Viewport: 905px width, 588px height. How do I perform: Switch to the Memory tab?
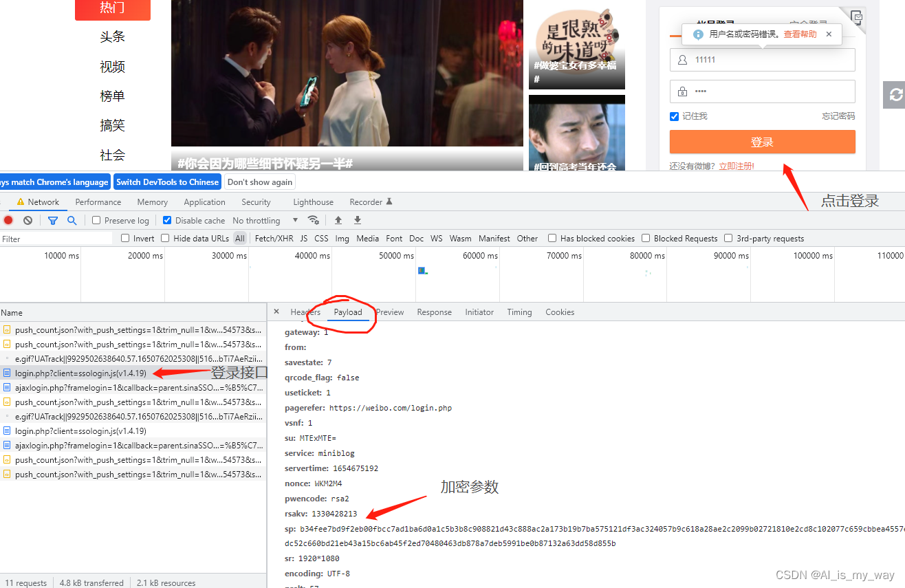(x=153, y=202)
